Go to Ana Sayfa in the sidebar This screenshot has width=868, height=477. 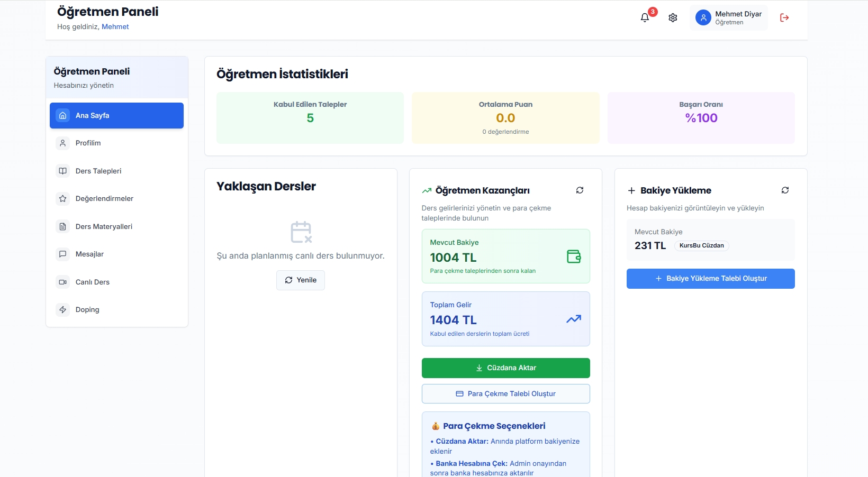tap(116, 115)
